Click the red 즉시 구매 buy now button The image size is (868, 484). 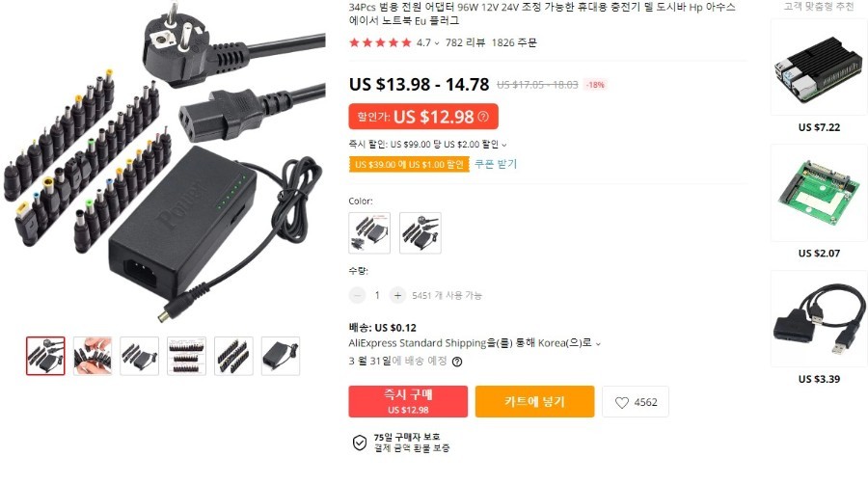408,402
